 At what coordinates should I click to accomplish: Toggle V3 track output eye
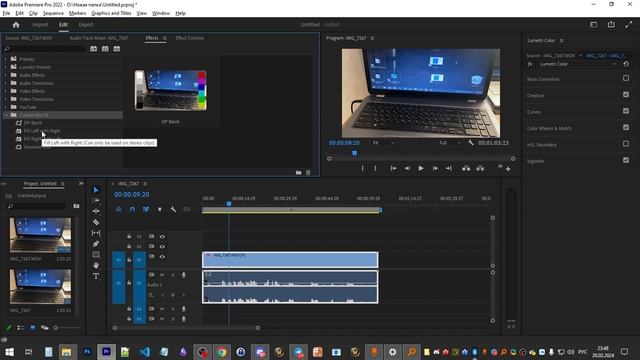tap(162, 236)
